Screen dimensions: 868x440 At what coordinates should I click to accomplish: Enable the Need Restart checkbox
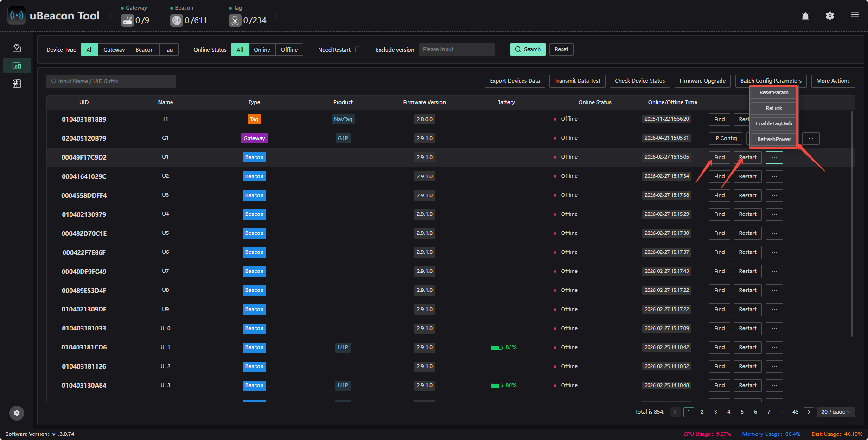tap(358, 50)
